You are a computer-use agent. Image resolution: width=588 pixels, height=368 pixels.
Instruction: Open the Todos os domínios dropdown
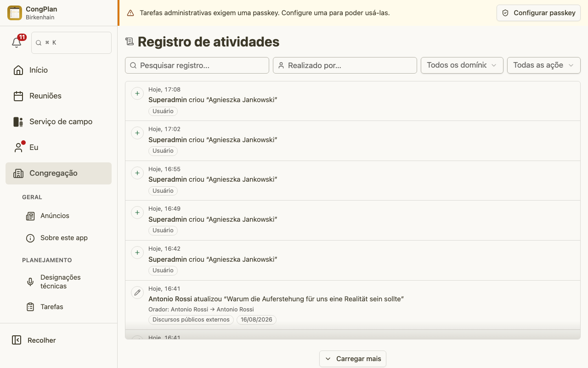462,65
